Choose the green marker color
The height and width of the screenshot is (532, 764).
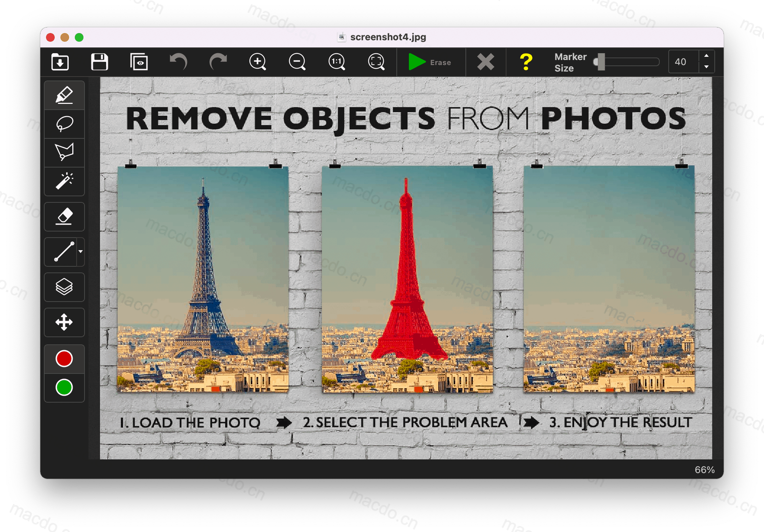point(64,387)
